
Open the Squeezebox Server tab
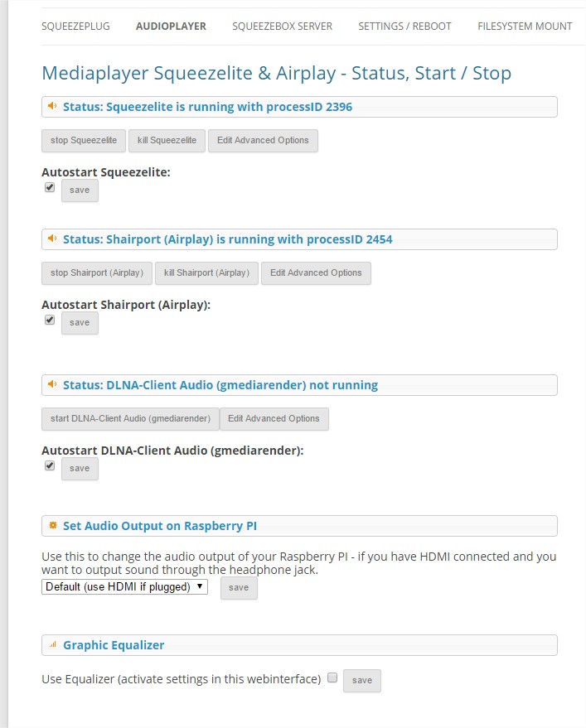coord(282,27)
